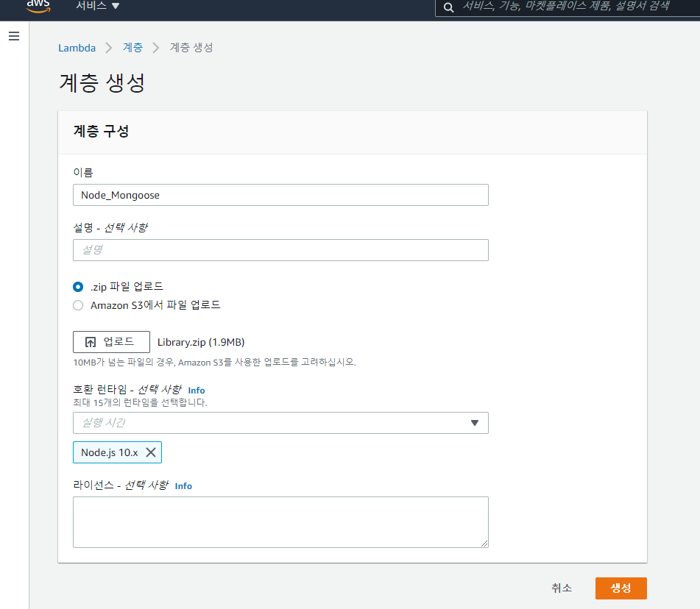Focus the 설명 description input field
700x609 pixels.
pyautogui.click(x=280, y=250)
